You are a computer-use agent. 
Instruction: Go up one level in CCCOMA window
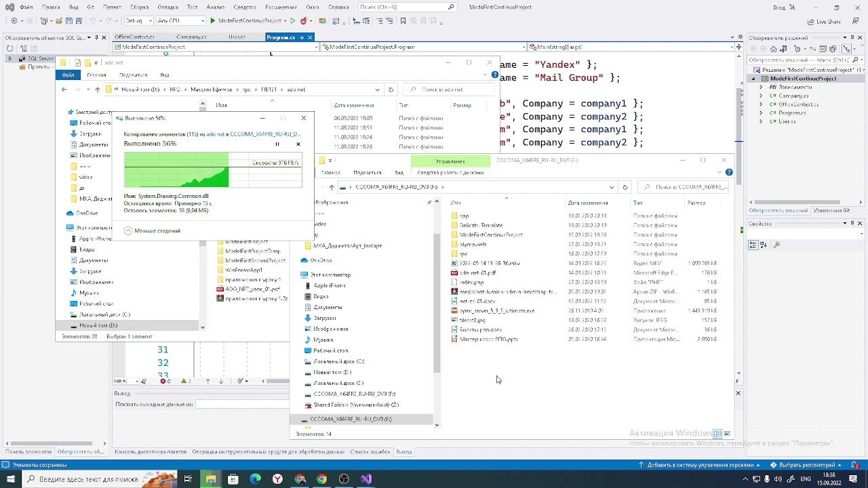[x=332, y=187]
